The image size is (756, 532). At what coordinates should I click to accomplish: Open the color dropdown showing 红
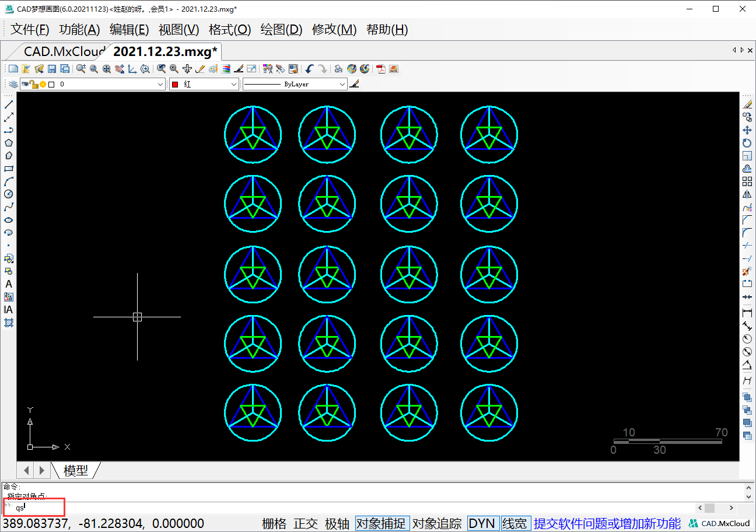204,85
